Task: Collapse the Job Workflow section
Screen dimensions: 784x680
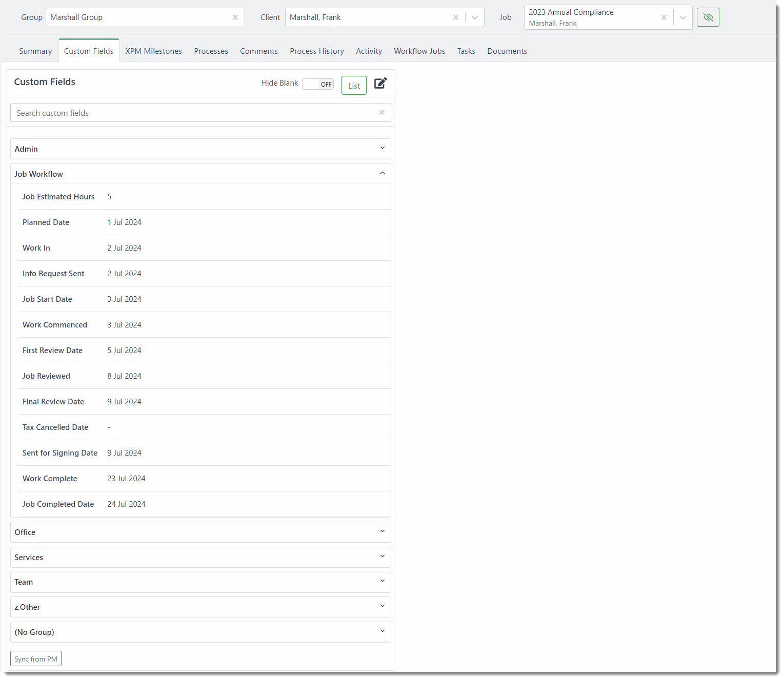Action: click(x=200, y=174)
